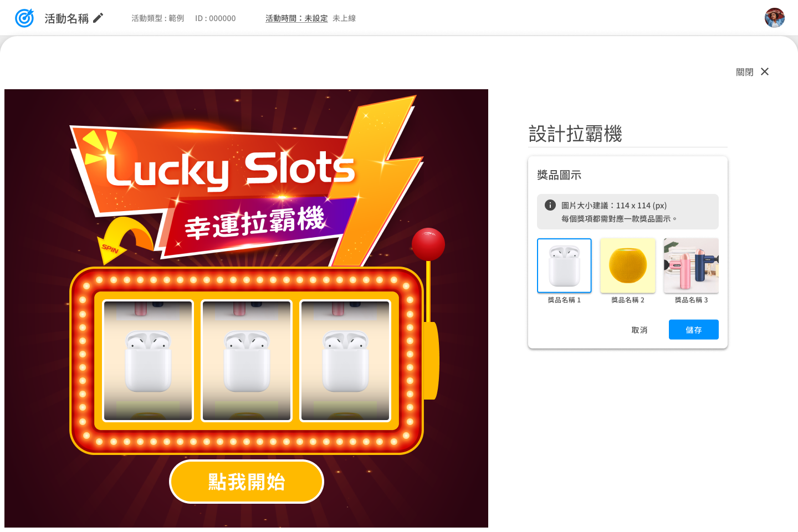Click the X icon next to 關閉

point(765,71)
